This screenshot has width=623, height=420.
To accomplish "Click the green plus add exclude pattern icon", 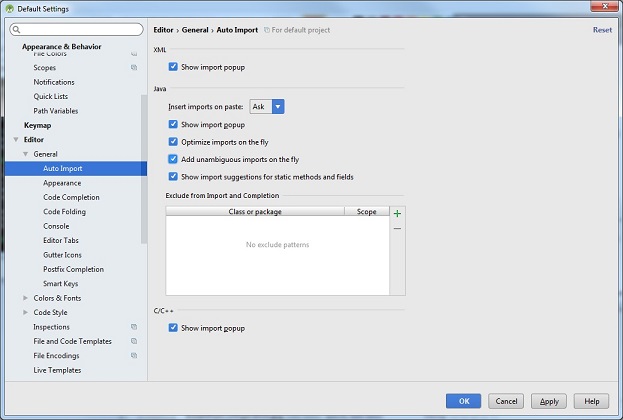I will coord(397,213).
